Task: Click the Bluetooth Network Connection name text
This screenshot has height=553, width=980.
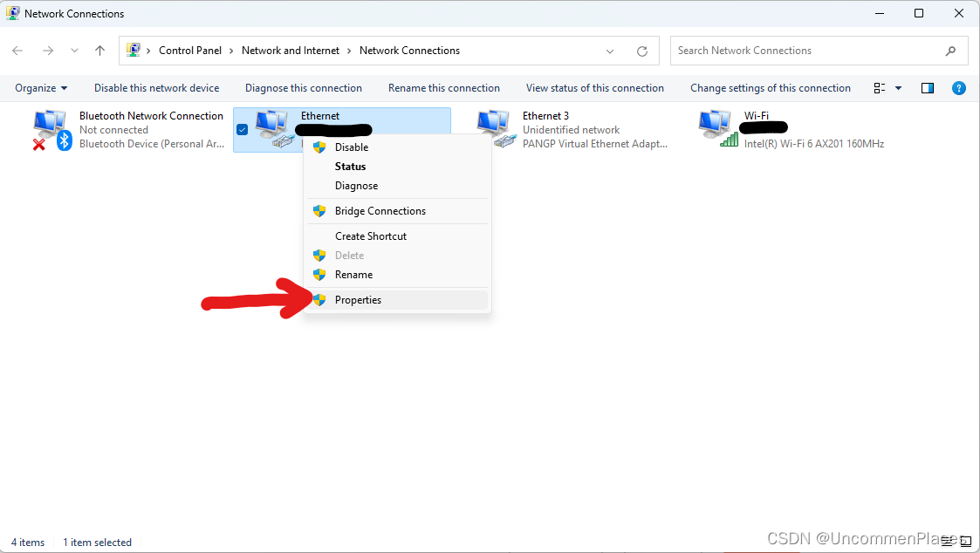Action: [151, 116]
